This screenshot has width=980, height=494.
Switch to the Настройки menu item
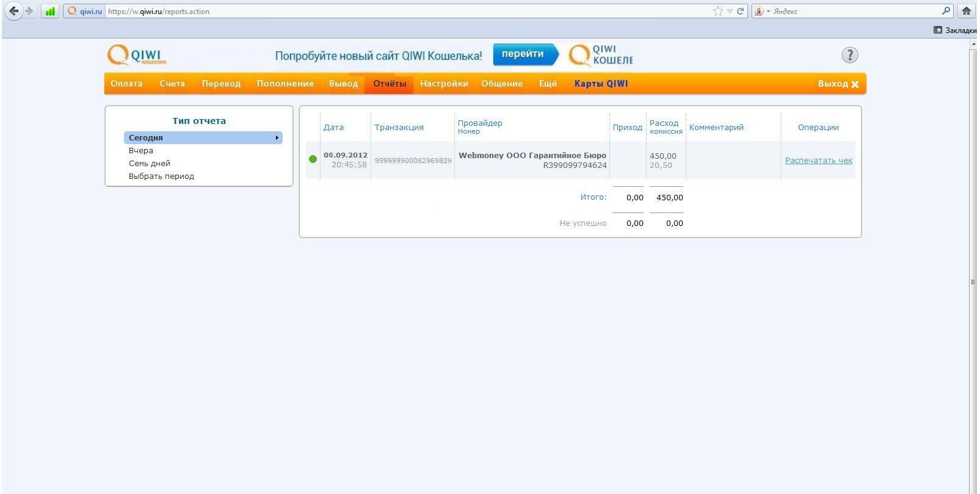pos(444,84)
